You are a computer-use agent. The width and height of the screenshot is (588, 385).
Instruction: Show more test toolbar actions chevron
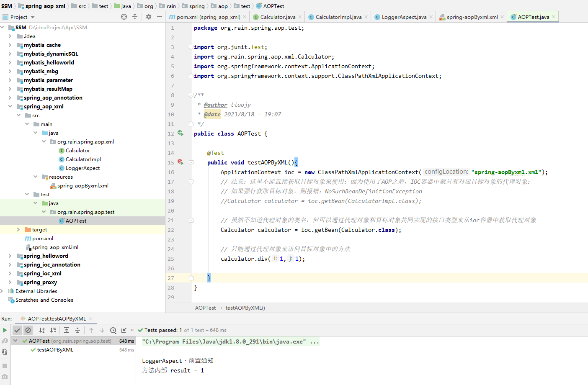pyautogui.click(x=132, y=330)
